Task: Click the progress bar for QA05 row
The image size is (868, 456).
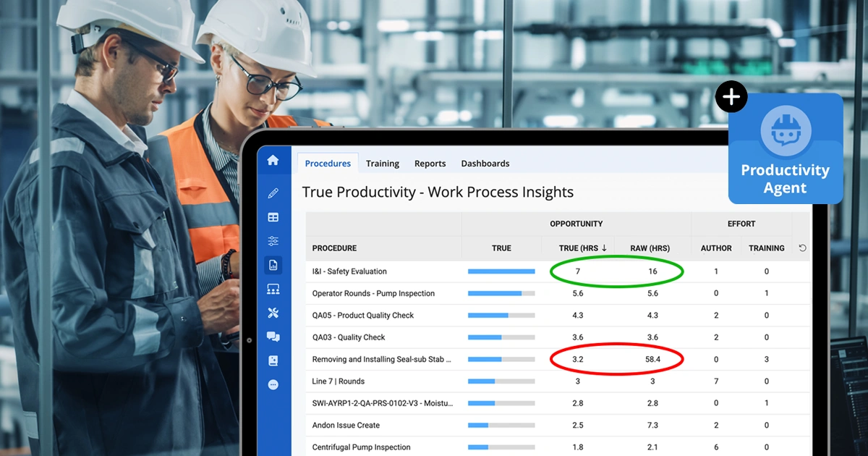Action: [x=501, y=316]
